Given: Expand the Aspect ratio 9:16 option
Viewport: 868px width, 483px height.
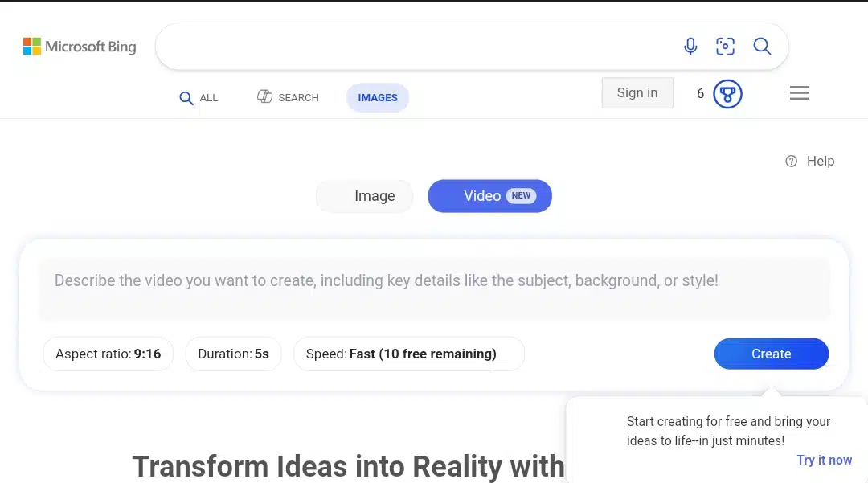Looking at the screenshot, I should pos(108,354).
